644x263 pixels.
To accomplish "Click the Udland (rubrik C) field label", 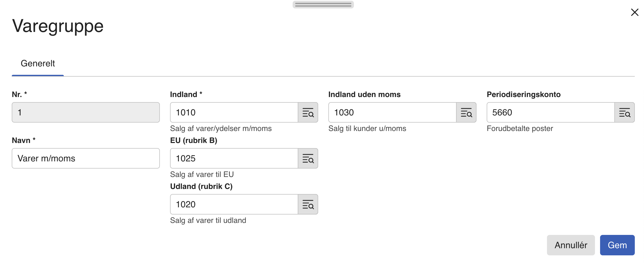I will [201, 186].
